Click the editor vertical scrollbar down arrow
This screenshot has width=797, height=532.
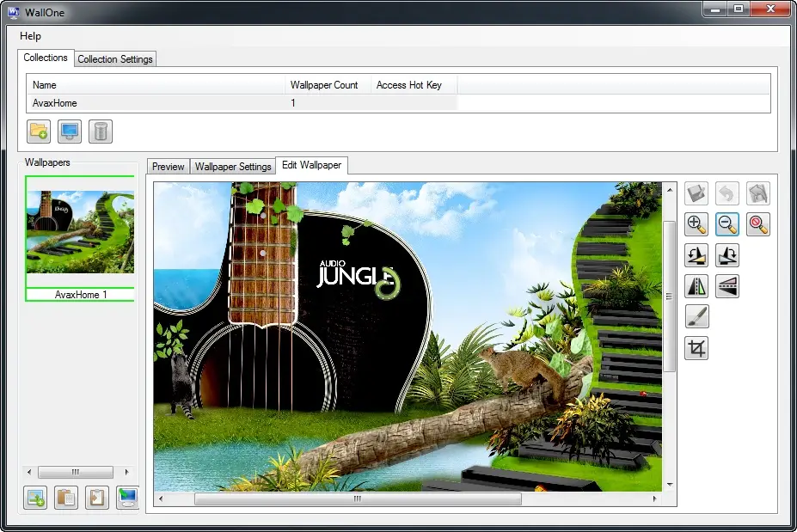click(x=670, y=485)
